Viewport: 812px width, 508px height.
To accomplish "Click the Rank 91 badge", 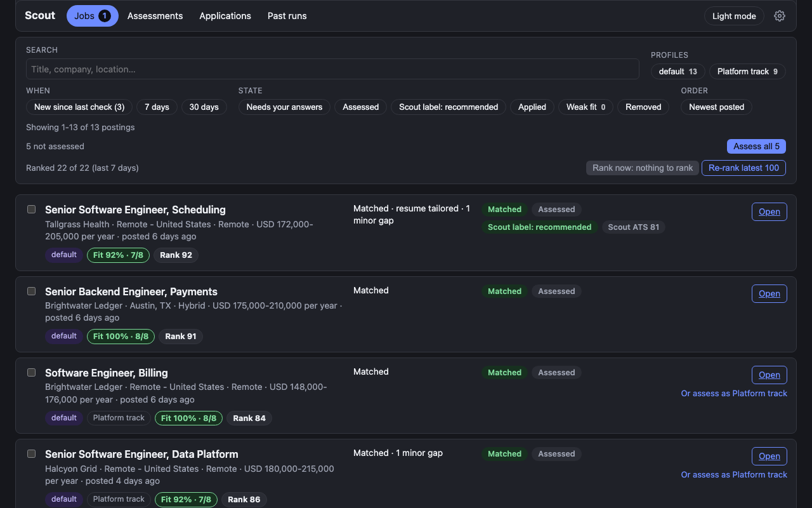I will [x=181, y=337].
